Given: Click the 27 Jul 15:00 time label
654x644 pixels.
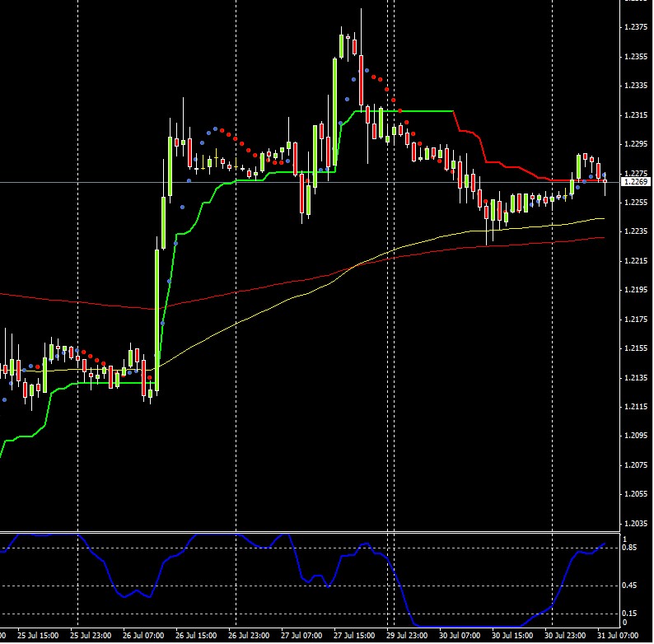Looking at the screenshot, I should click(x=354, y=636).
